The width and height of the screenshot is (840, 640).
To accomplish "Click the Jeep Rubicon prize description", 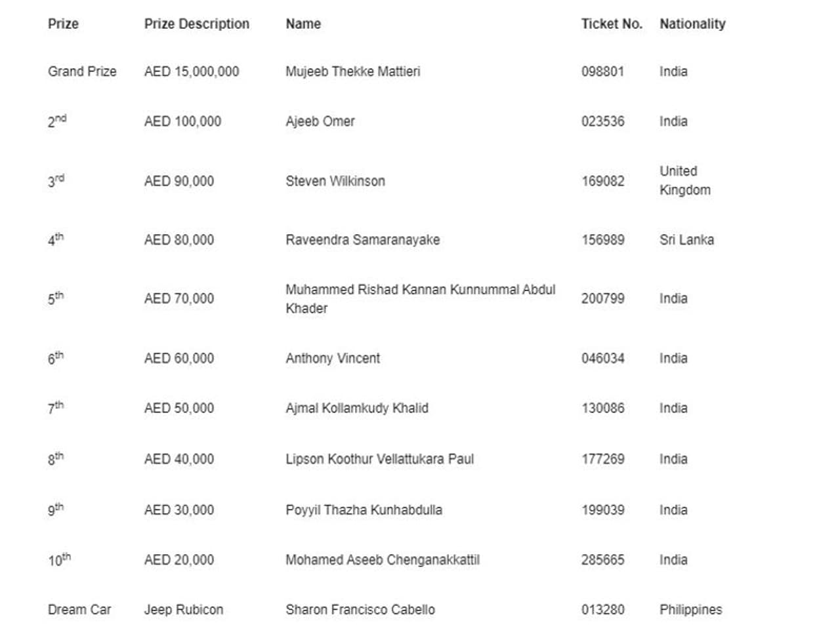I will 183,610.
